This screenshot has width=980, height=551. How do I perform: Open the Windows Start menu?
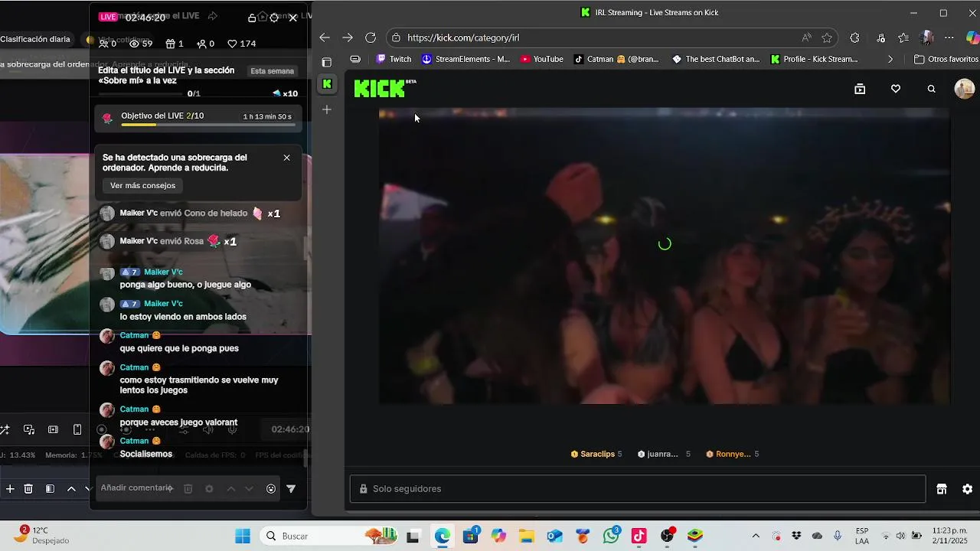(x=243, y=536)
